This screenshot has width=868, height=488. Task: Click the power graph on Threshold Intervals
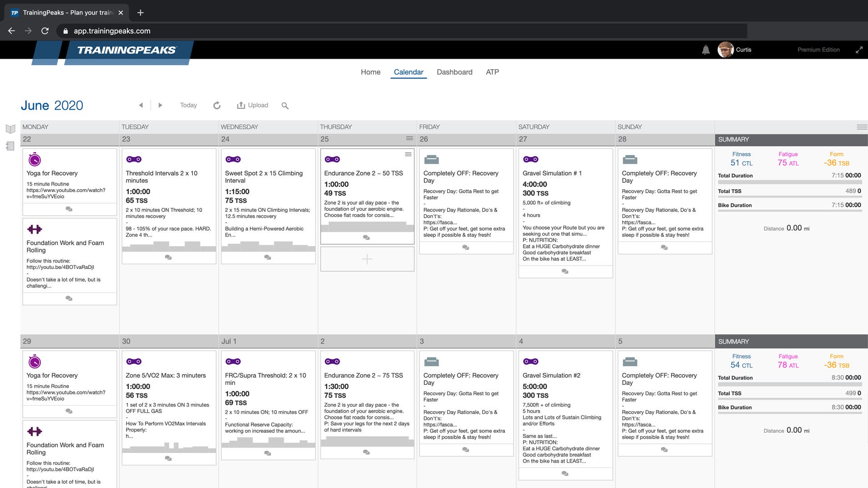tap(169, 246)
